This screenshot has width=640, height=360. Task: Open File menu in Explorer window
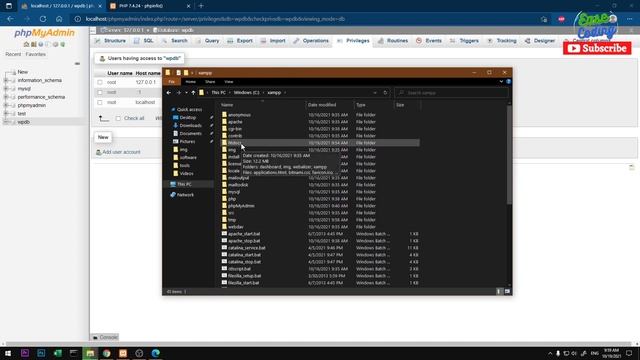[171, 82]
